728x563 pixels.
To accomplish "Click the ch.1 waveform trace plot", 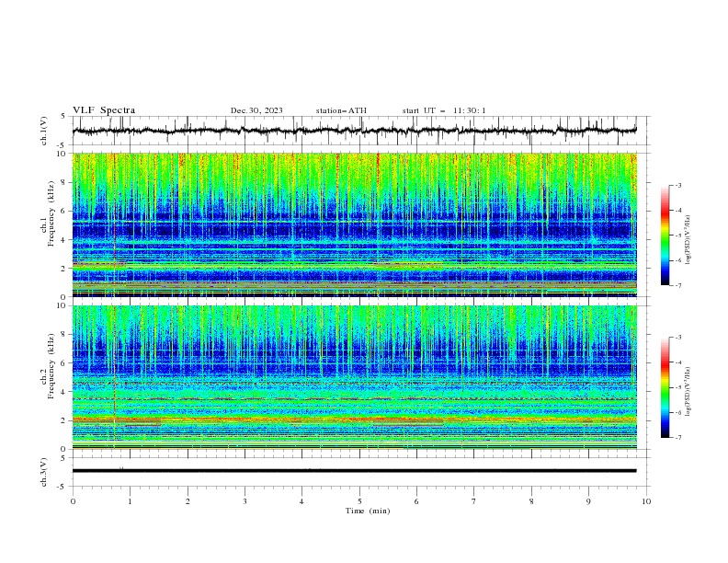I will point(354,131).
